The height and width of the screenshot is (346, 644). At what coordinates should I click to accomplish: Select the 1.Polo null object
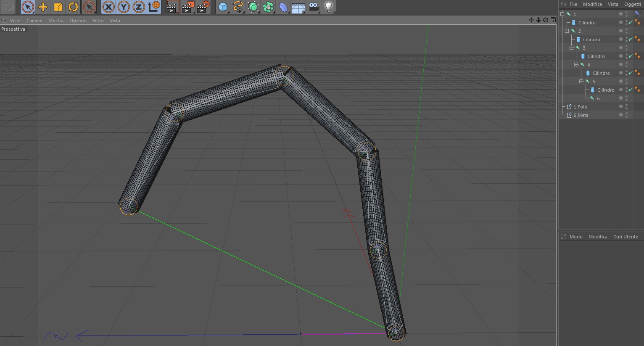pos(580,107)
